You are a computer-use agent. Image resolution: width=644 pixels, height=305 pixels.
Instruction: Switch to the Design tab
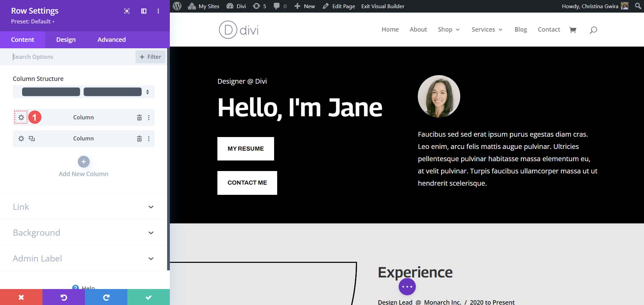(66, 40)
